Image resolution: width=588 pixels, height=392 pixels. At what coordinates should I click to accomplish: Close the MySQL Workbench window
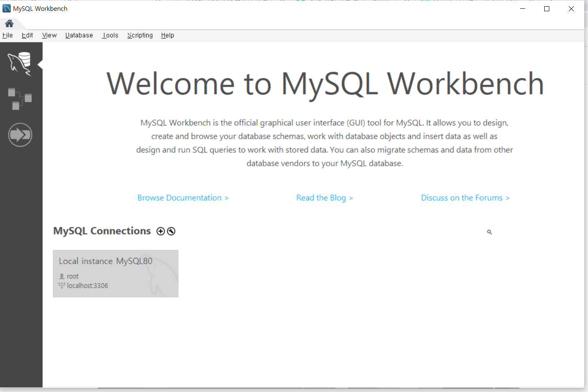coord(571,9)
